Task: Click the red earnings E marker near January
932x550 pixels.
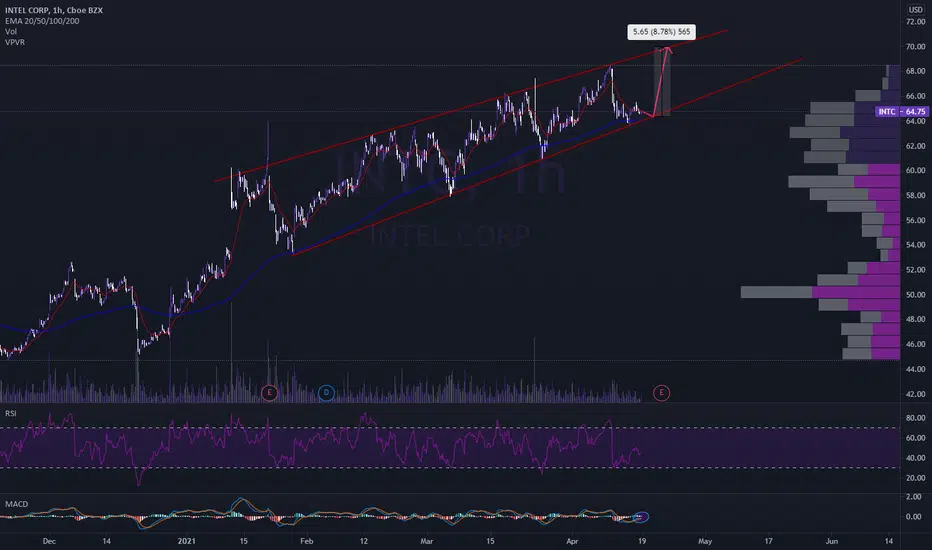Action: coord(269,392)
